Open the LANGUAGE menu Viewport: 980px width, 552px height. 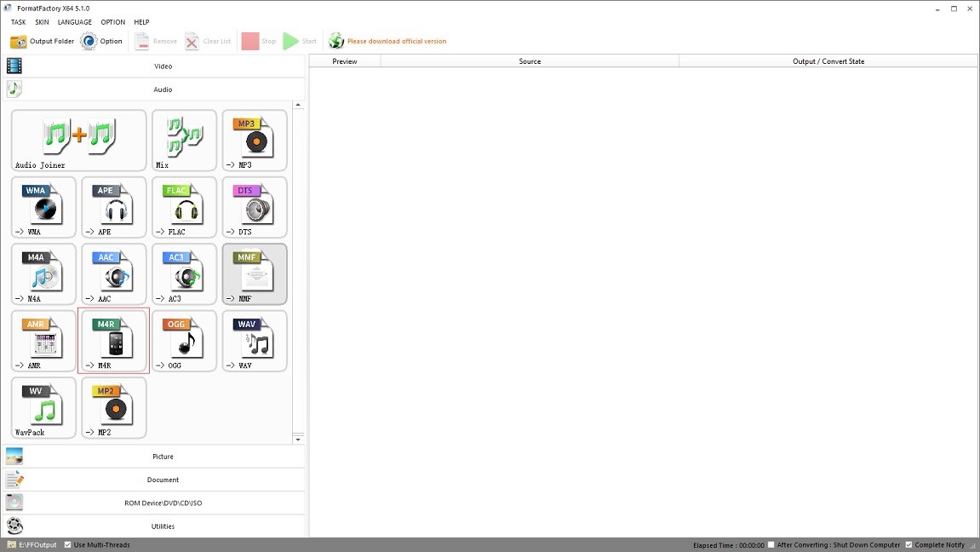pos(74,22)
